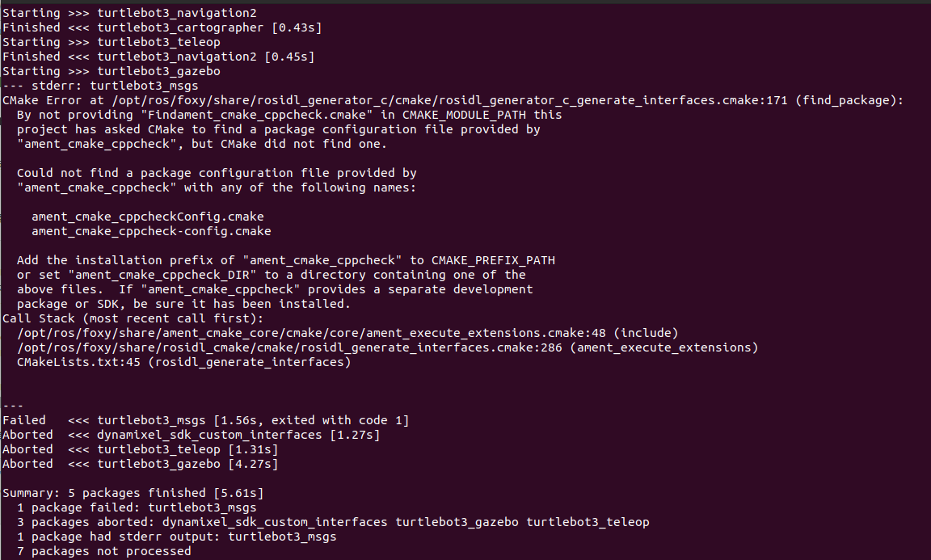Click the '3 packages aborted' summary line
Viewport: 931px width, 560px height.
pyautogui.click(x=333, y=522)
